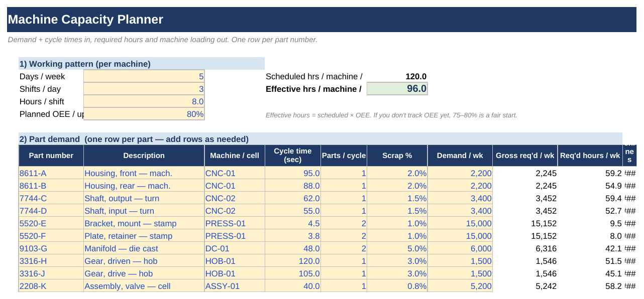Select description Plate, retainer — stamp
The width and height of the screenshot is (644, 299).
[x=144, y=236]
